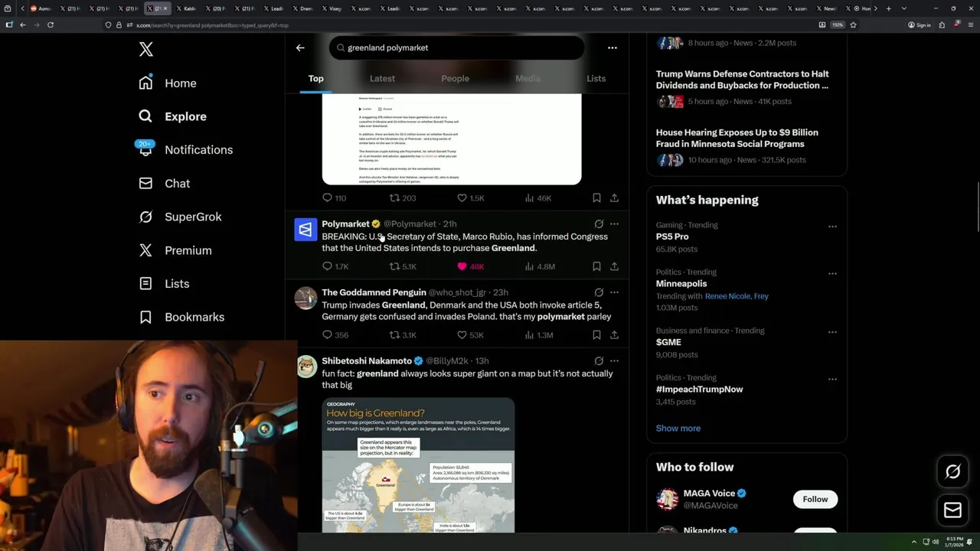Screen dimensions: 980x551
Task: Open Home in the sidebar
Action: coord(168,83)
